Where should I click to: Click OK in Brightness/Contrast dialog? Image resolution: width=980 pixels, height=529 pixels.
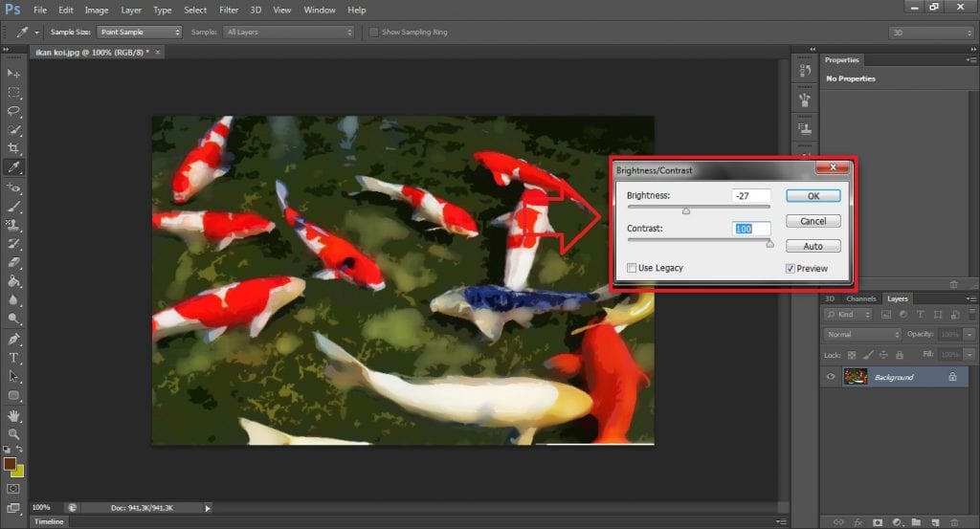[813, 195]
